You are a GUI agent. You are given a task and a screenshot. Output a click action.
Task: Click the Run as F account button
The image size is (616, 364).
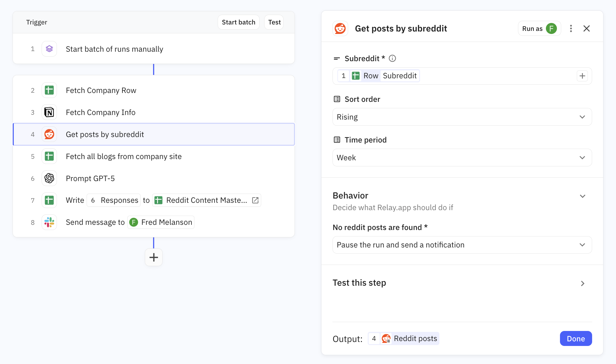(x=539, y=28)
